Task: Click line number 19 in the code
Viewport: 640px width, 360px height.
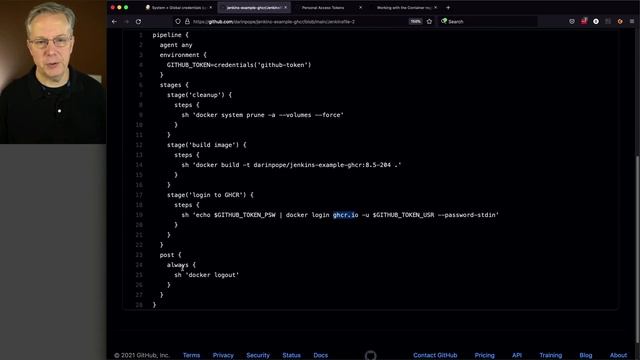Action: point(139,215)
